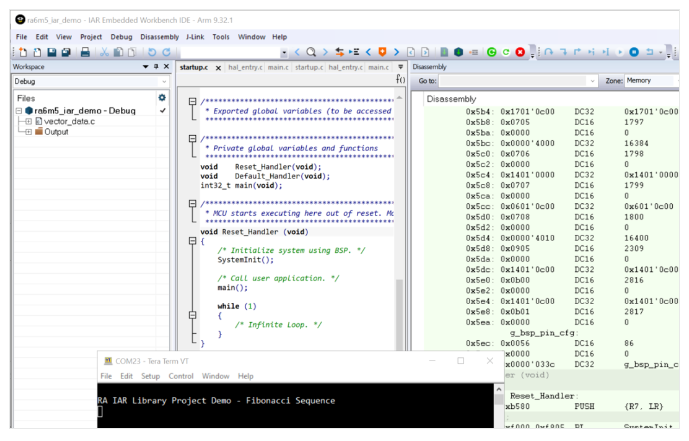Click the Step Out debug icon
The image size is (689, 441).
(x=577, y=52)
